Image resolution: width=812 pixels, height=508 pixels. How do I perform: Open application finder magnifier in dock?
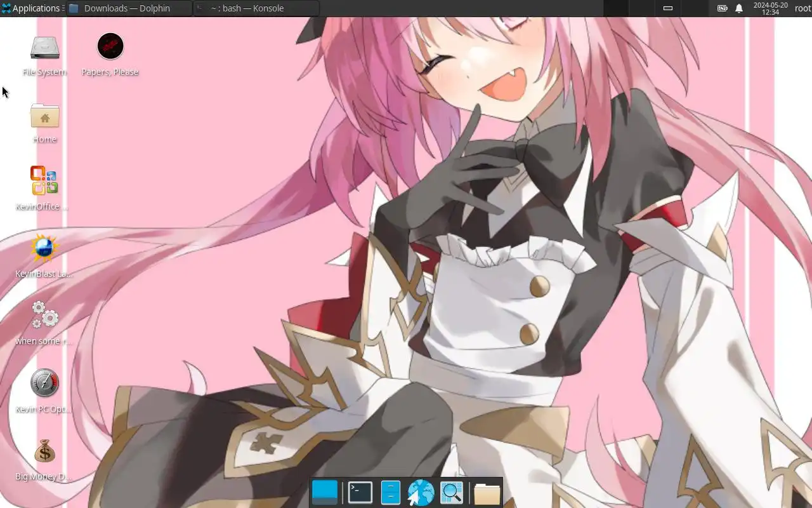pyautogui.click(x=452, y=493)
